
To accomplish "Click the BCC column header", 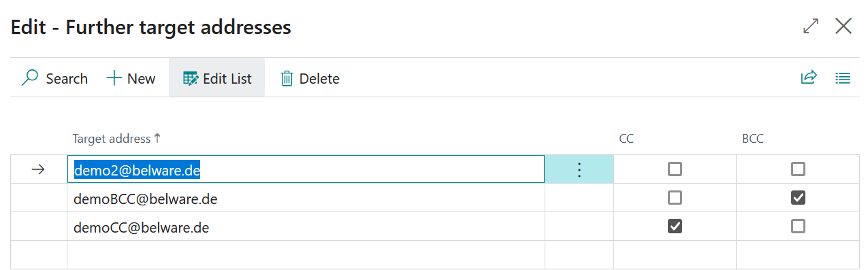I will [x=752, y=139].
